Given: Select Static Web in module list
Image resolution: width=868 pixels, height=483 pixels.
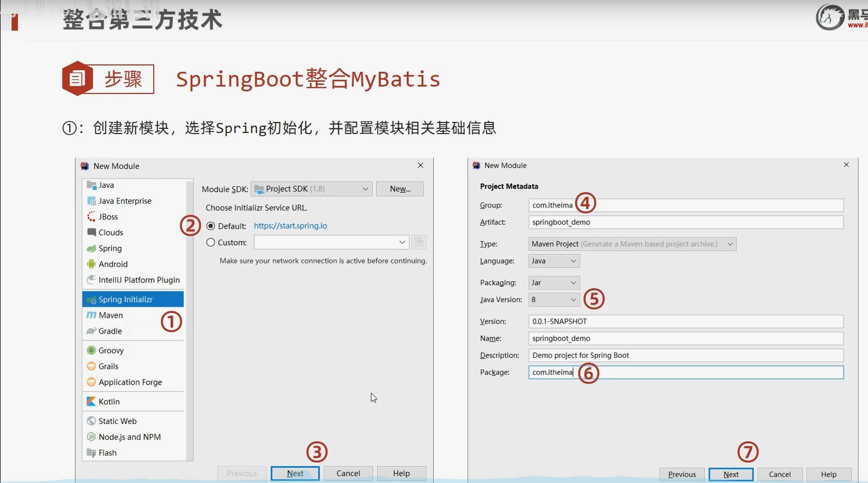Looking at the screenshot, I should pyautogui.click(x=133, y=421).
